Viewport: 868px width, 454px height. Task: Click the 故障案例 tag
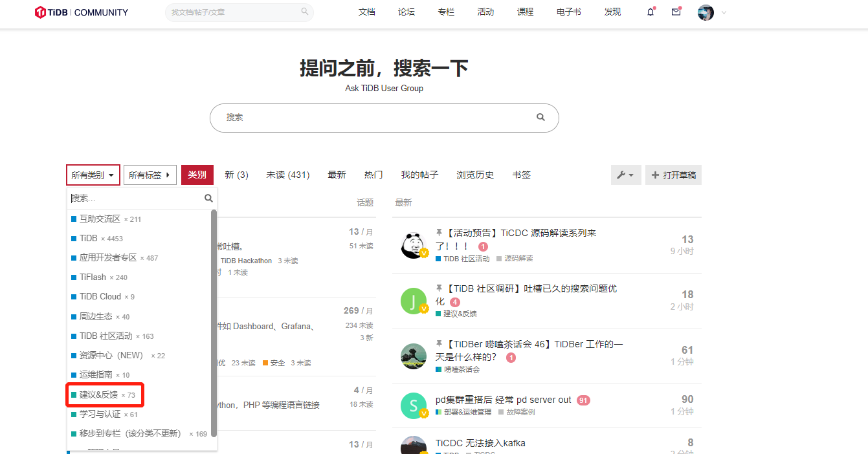pyautogui.click(x=517, y=412)
